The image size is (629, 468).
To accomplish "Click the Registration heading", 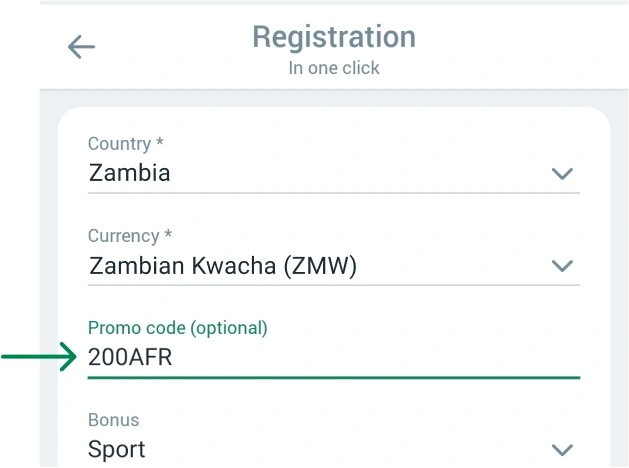I will point(333,37).
